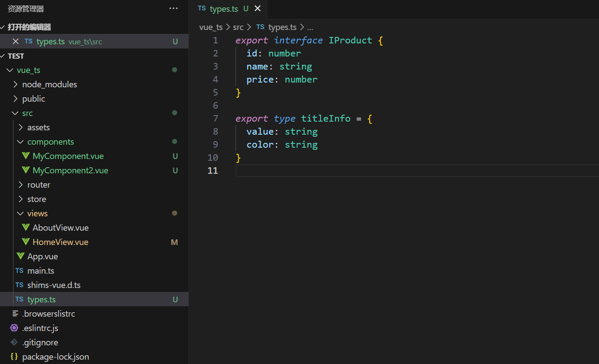Click the price property on line 4
Viewport: 599px width, 364px height.
click(260, 79)
